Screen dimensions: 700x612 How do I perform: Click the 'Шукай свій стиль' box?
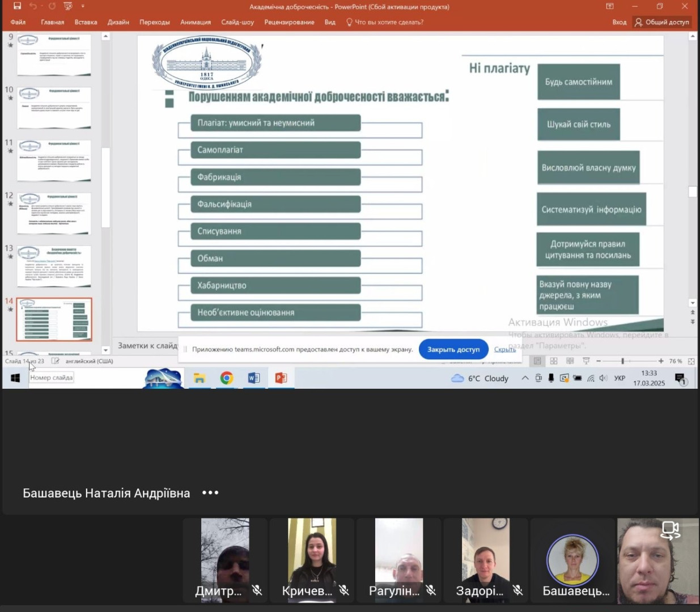pos(579,124)
